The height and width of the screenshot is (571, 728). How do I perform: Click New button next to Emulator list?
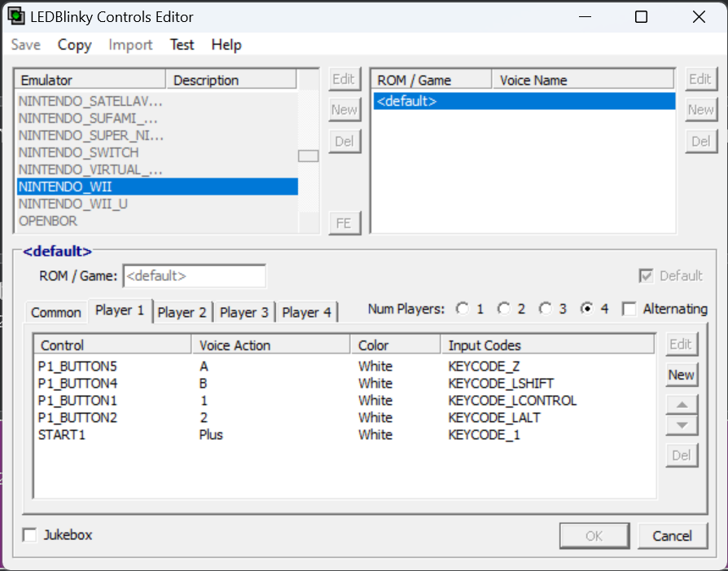(x=344, y=110)
